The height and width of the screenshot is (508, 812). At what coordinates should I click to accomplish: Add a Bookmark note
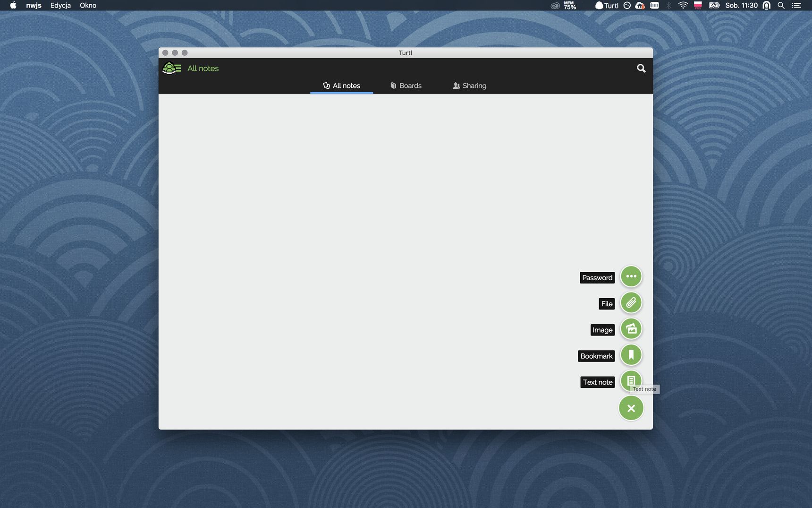(x=631, y=355)
